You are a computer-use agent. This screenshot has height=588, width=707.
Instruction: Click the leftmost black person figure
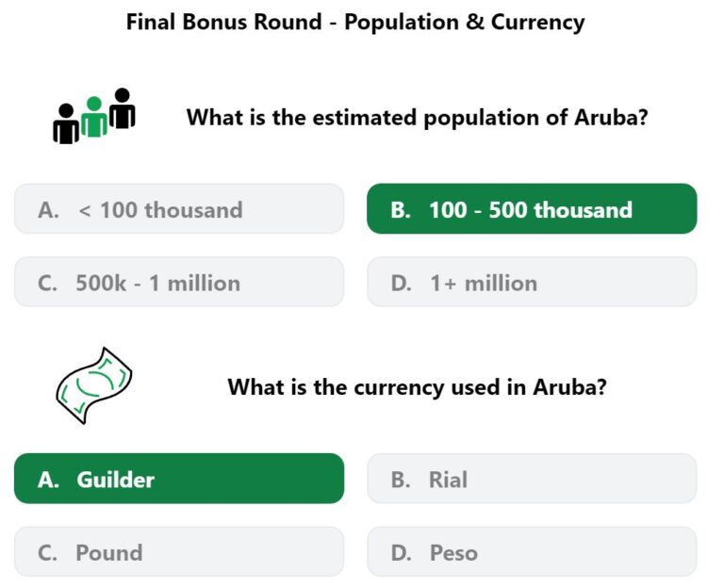(x=66, y=123)
